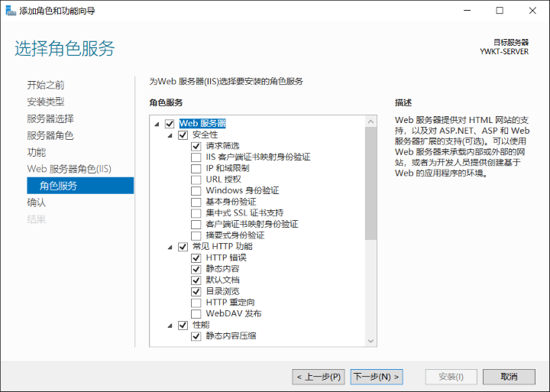This screenshot has height=392, width=550.
Task: Collapse the 安全性 tree node
Action: click(170, 135)
